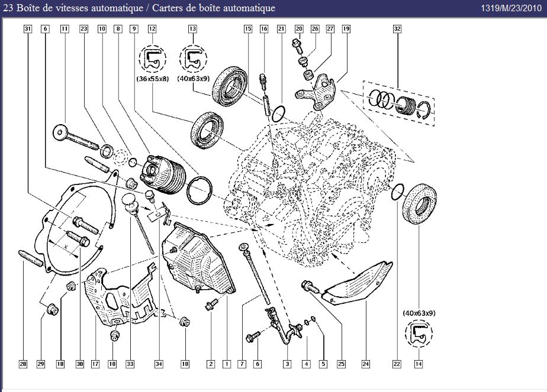Image resolution: width=547 pixels, height=392 pixels.
Task: Click label 18 between 34 and 2
Action: pyautogui.click(x=185, y=364)
